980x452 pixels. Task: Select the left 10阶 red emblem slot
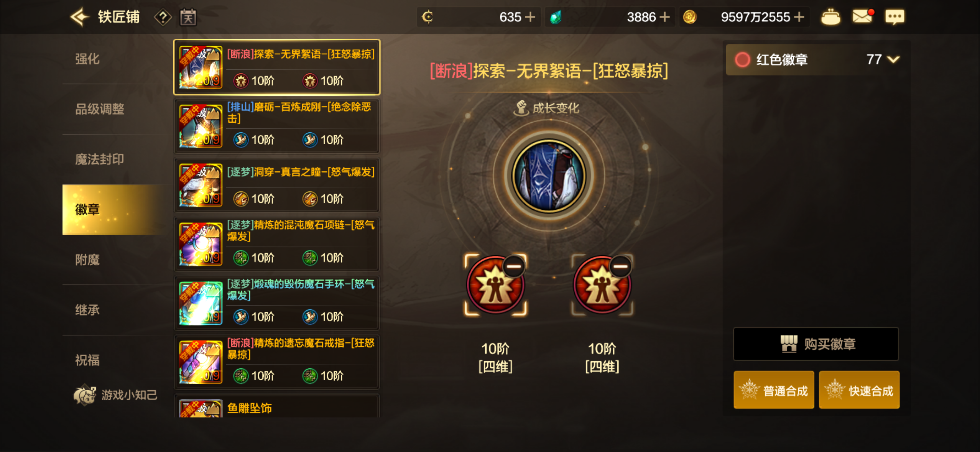click(495, 285)
